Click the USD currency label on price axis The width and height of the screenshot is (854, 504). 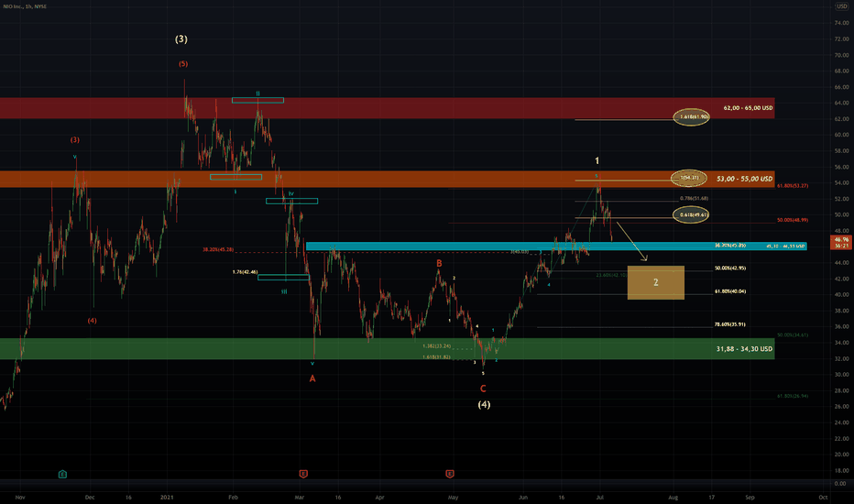coord(842,6)
